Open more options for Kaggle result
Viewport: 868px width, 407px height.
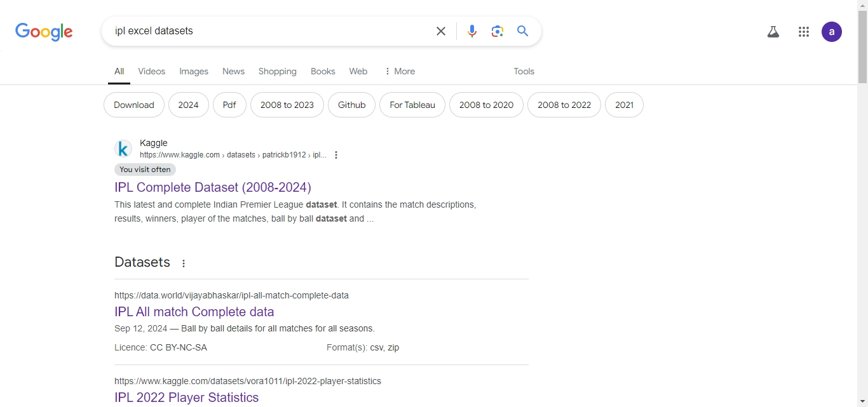pyautogui.click(x=336, y=155)
